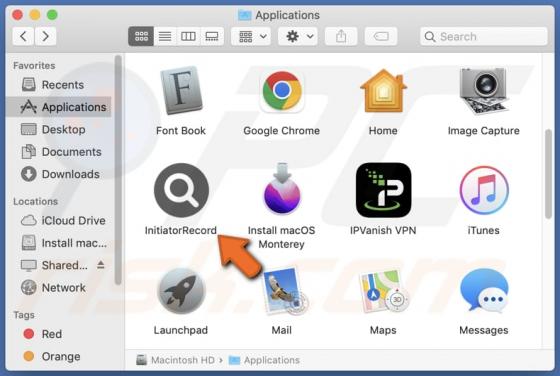Select the IPVanish VPN app icon

383,190
